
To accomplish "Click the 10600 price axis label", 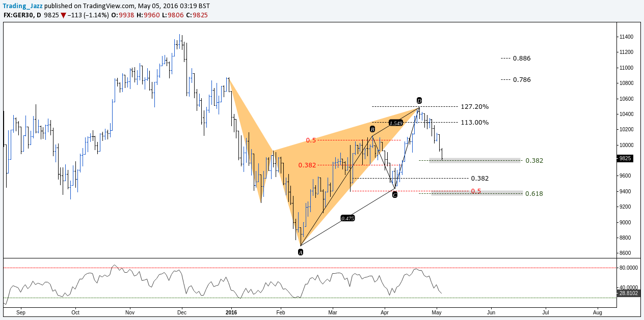I will [x=626, y=99].
